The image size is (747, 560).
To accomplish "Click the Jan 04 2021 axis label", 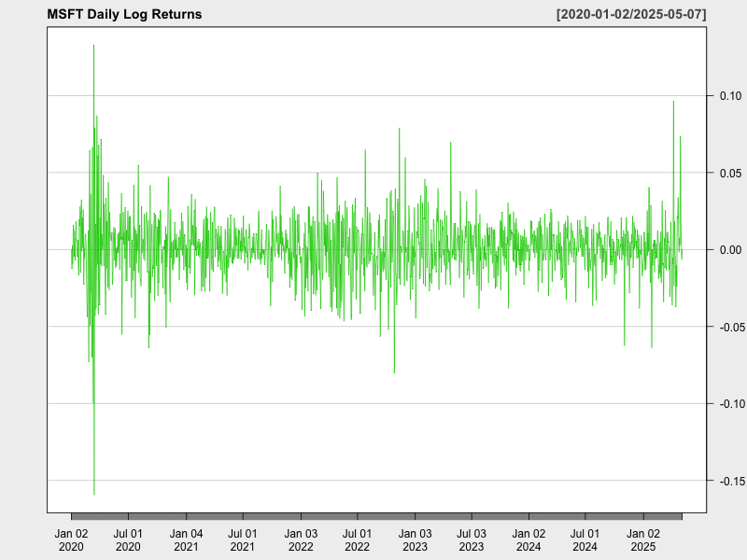I will [186, 540].
